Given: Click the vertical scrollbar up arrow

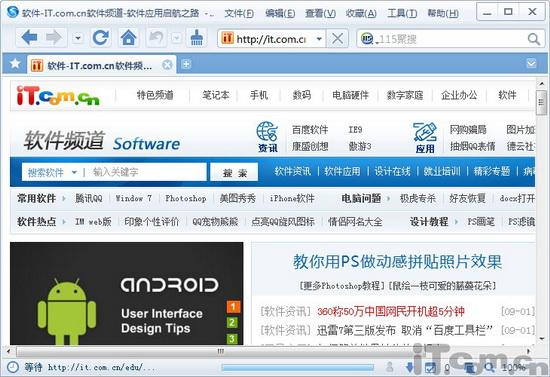Looking at the screenshot, I should (x=542, y=84).
